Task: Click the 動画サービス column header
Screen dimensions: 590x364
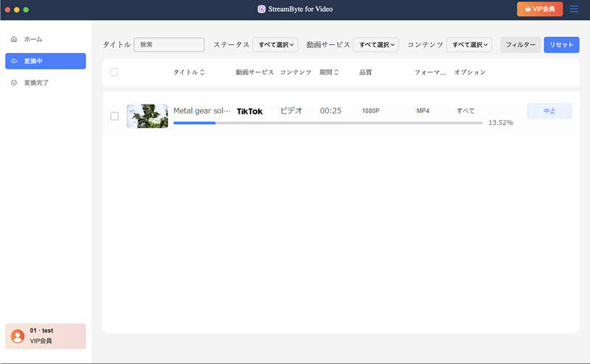Action: pyautogui.click(x=254, y=71)
